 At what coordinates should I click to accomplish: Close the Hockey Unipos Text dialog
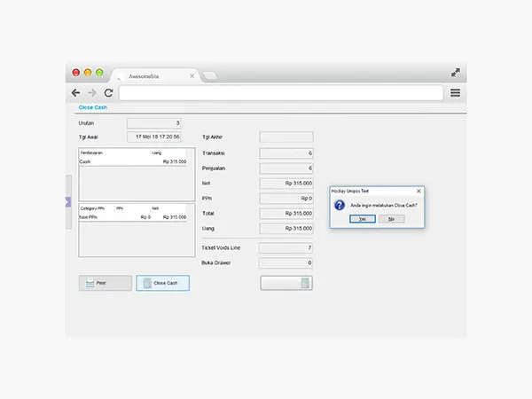[x=419, y=191]
